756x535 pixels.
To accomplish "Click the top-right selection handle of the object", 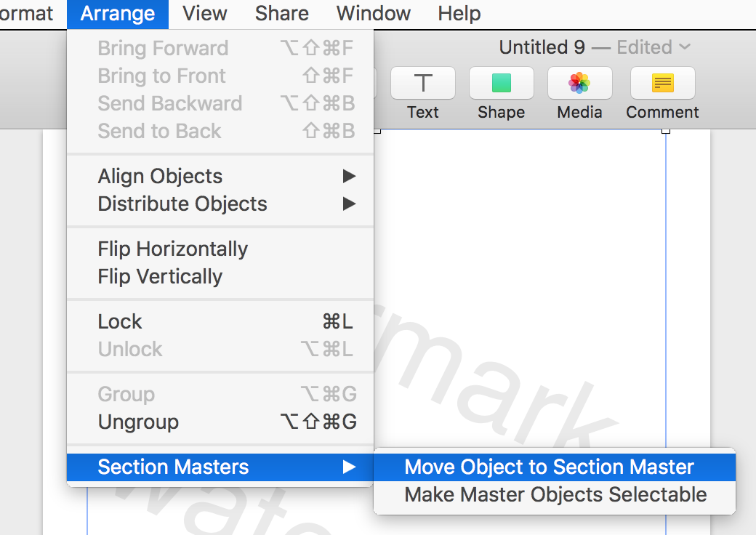I will click(x=665, y=130).
